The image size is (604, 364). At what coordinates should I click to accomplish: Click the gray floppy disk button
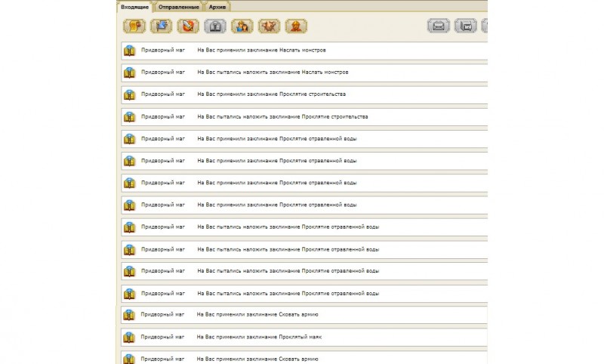pos(466,26)
